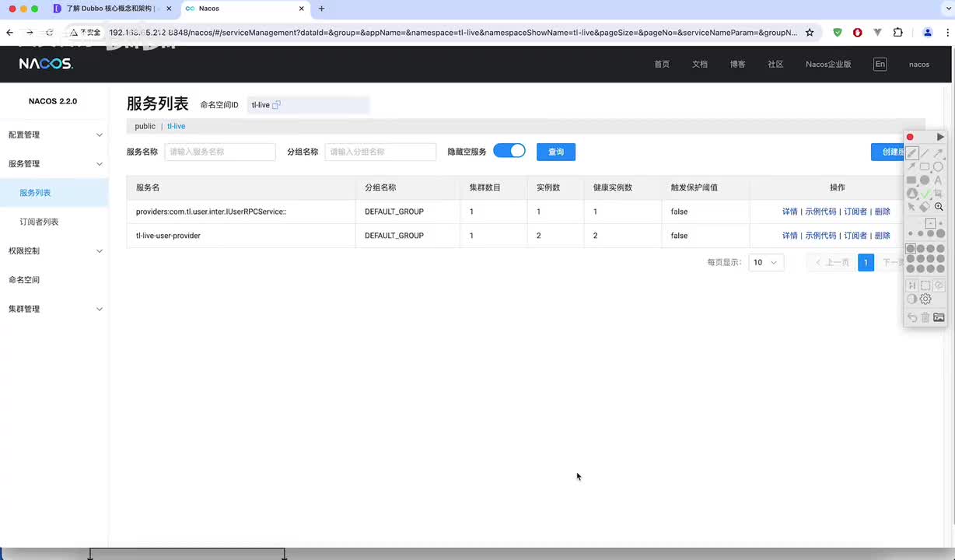The height and width of the screenshot is (560, 955).
Task: Open the Chrome profile avatar
Action: pos(928,33)
